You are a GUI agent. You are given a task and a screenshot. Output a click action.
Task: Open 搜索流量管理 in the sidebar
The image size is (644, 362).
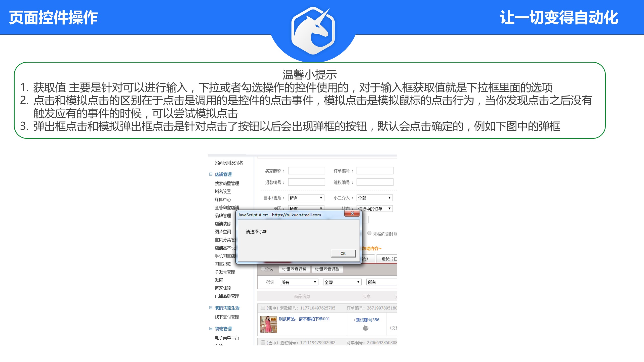pos(227,183)
